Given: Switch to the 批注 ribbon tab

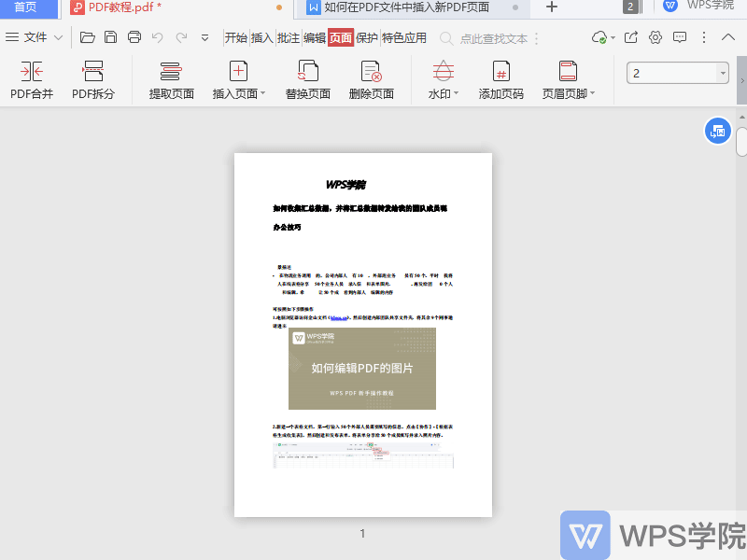Looking at the screenshot, I should tap(289, 38).
